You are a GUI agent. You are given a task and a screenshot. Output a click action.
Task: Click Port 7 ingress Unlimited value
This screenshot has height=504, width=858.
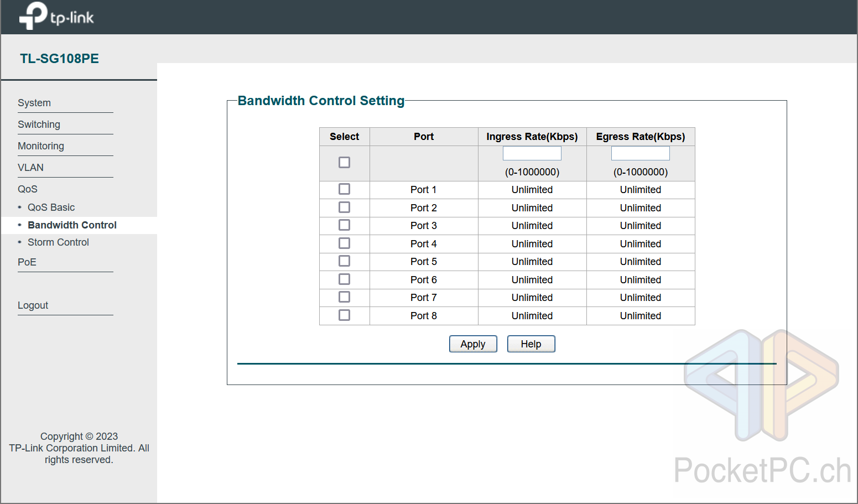click(x=532, y=298)
